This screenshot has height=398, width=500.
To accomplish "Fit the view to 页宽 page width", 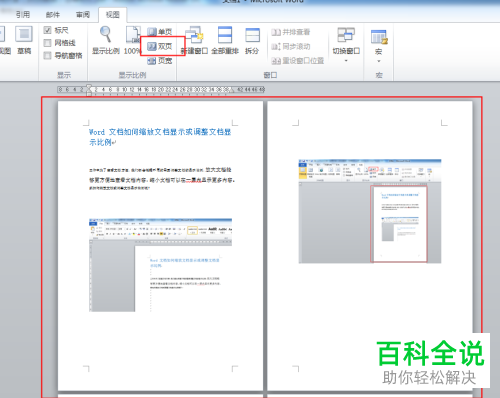I will pos(160,60).
